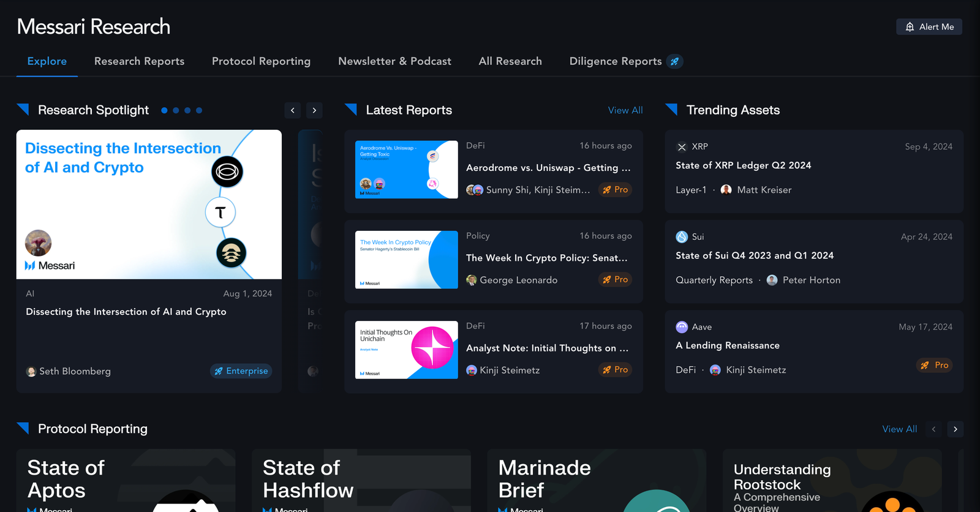Click View All for Latest Reports
Viewport: 980px width, 512px height.
coord(625,110)
